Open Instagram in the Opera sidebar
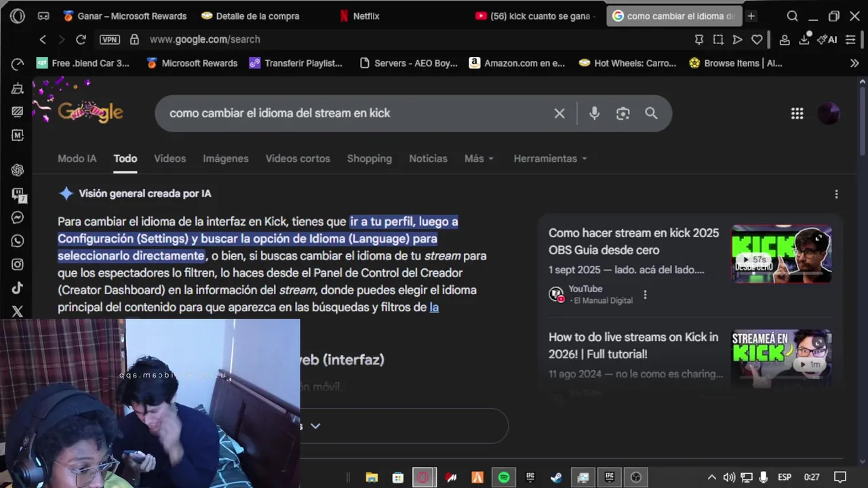Screen dimensions: 868x488 (18, 264)
